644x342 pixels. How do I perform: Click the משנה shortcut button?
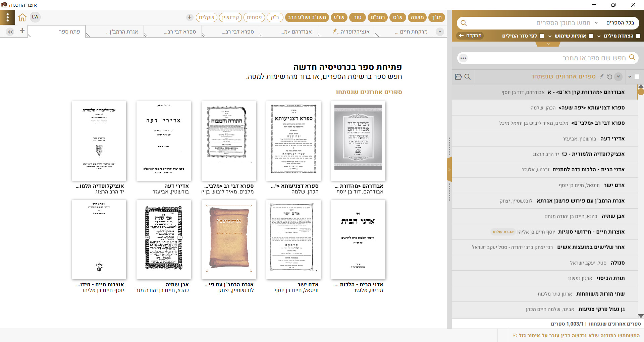[x=417, y=17]
